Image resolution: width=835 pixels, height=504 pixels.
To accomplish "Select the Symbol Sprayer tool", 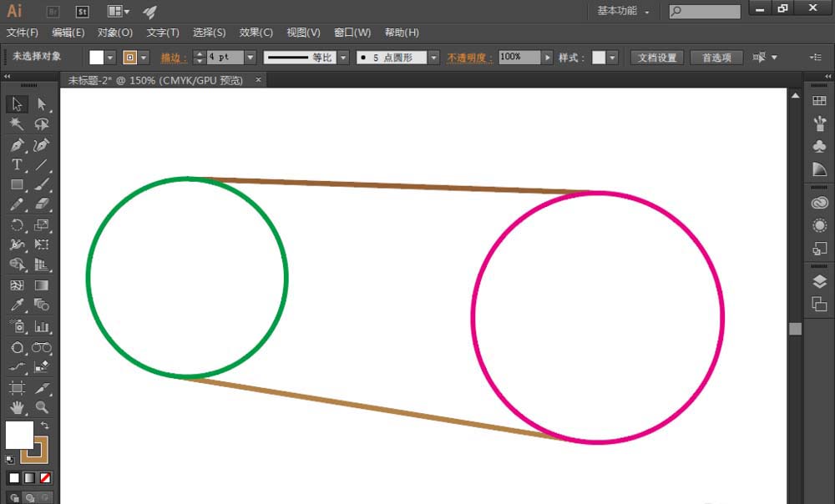I will [x=17, y=326].
